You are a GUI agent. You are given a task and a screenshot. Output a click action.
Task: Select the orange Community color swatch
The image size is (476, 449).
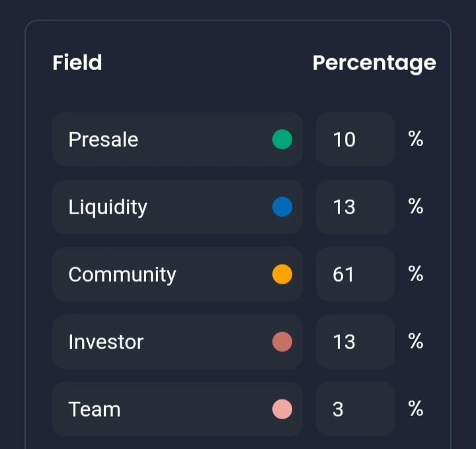tap(282, 274)
